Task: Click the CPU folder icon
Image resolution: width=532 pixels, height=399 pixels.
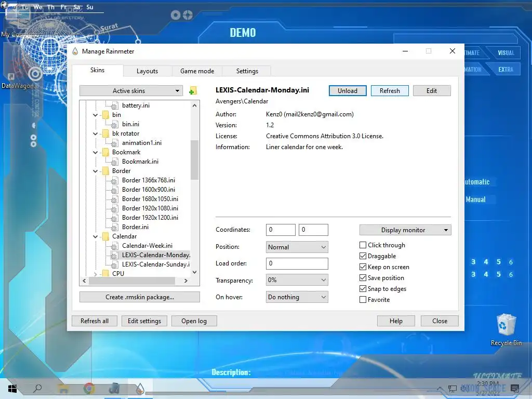Action: click(105, 273)
